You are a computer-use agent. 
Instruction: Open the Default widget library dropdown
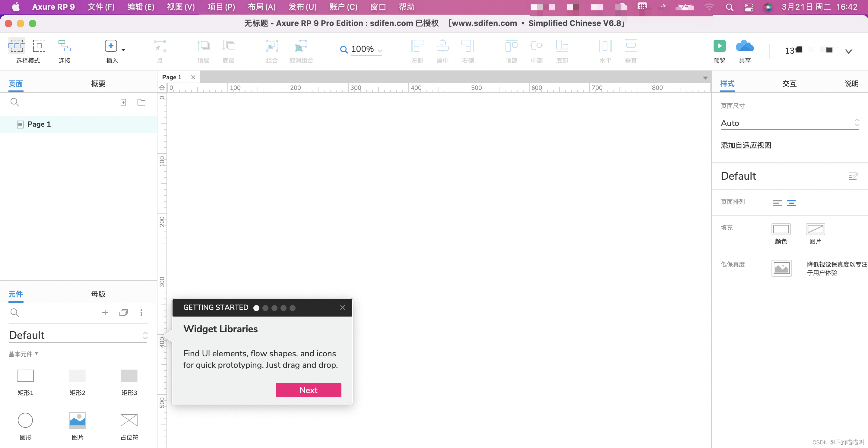pyautogui.click(x=78, y=335)
